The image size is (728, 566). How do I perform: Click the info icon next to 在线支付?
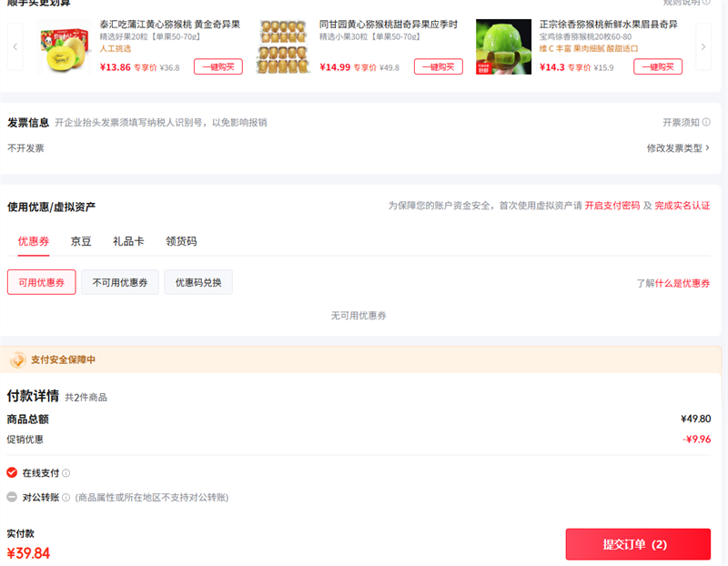click(66, 473)
